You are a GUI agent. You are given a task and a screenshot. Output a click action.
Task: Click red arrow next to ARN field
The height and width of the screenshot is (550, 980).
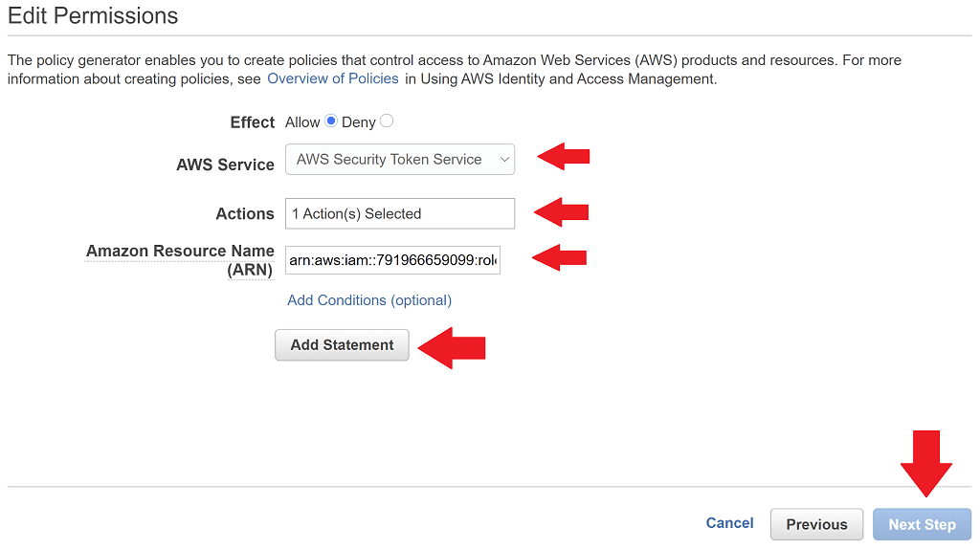(560, 256)
